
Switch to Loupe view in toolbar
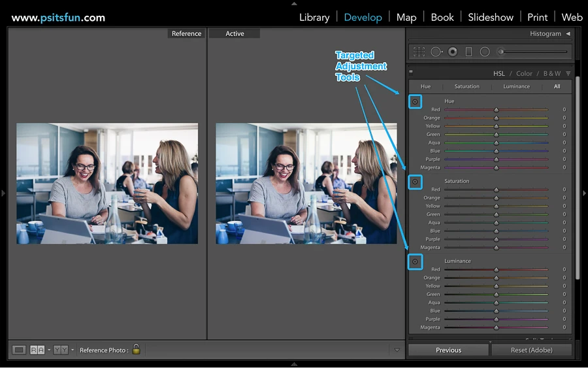[x=19, y=350]
